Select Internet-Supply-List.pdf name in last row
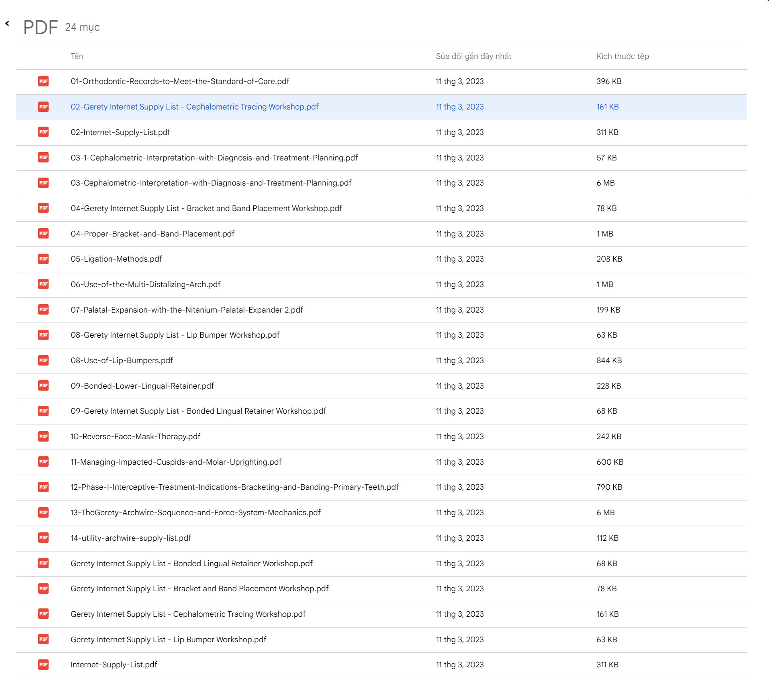 pos(114,665)
